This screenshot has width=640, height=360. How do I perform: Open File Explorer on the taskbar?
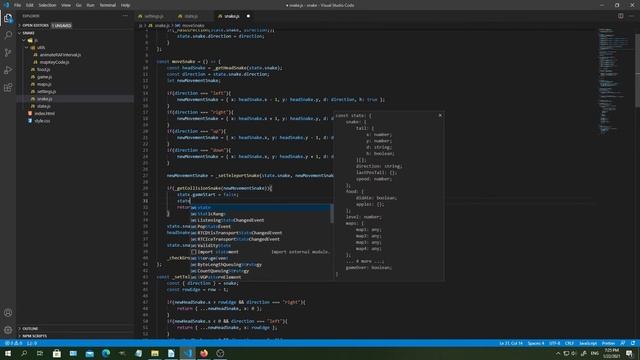155,353
